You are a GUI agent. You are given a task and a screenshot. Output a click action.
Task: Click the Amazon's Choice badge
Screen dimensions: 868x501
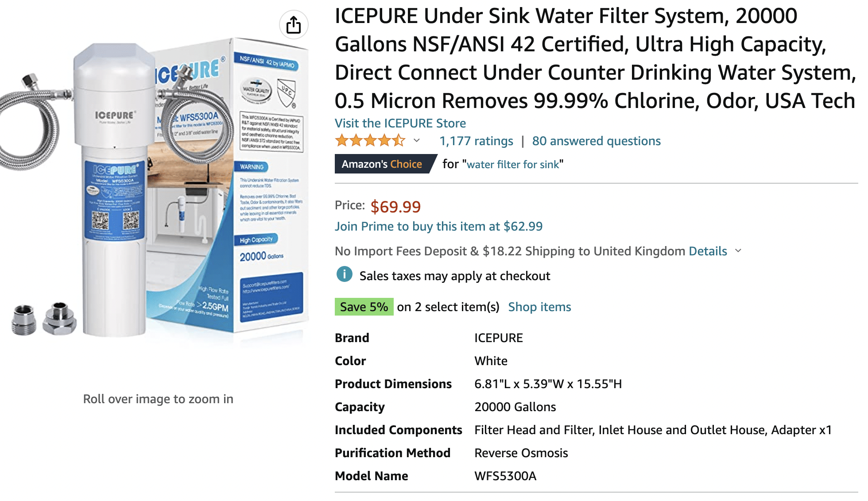point(384,164)
